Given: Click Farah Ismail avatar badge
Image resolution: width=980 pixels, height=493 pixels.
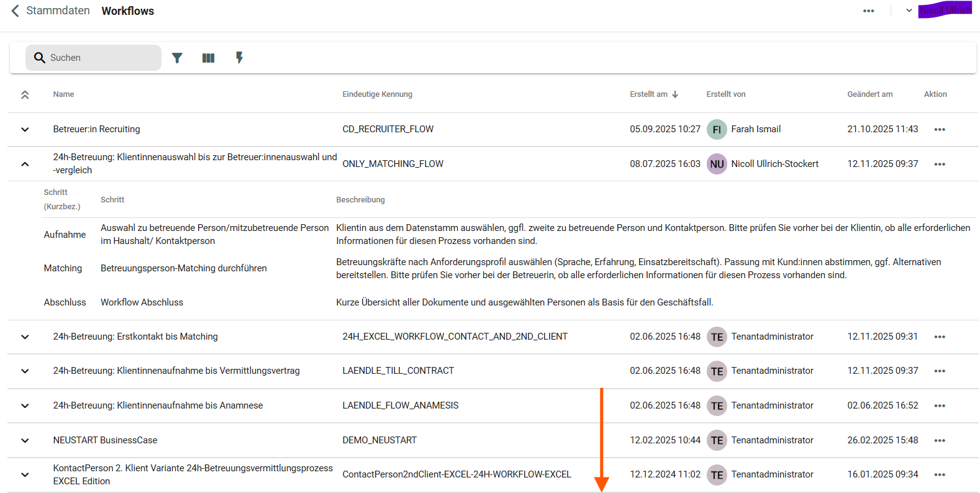Looking at the screenshot, I should pyautogui.click(x=717, y=129).
